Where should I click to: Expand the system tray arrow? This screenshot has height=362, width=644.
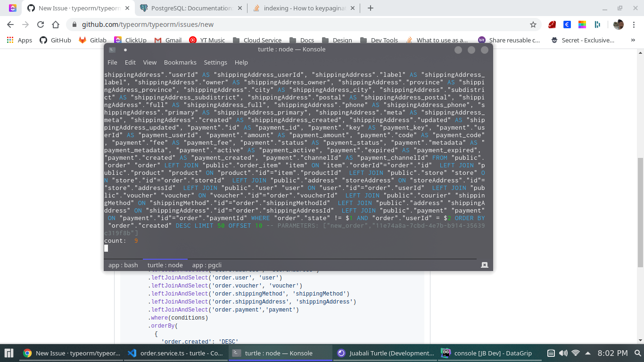pos(587,353)
